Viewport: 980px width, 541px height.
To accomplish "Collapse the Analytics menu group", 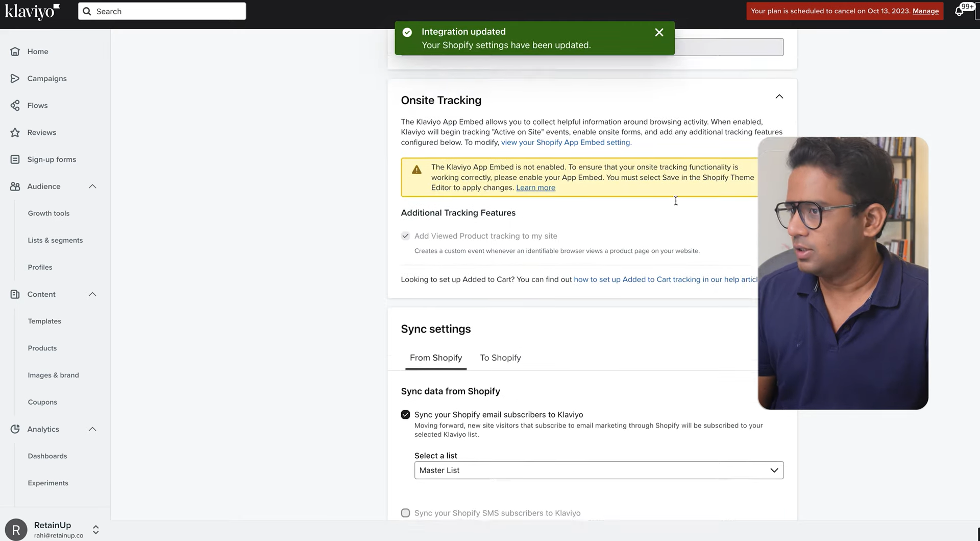I will (92, 429).
